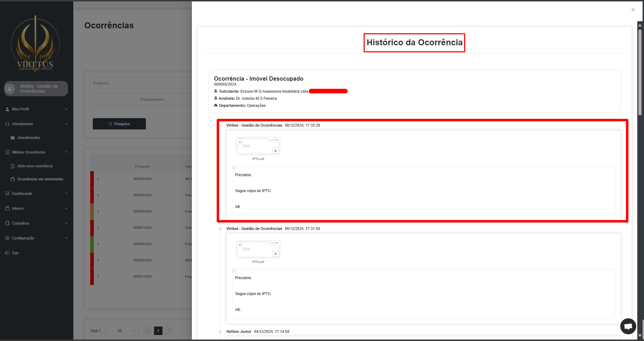
Task: Close the Histórico da Ocorrência panel
Action: coord(633,10)
